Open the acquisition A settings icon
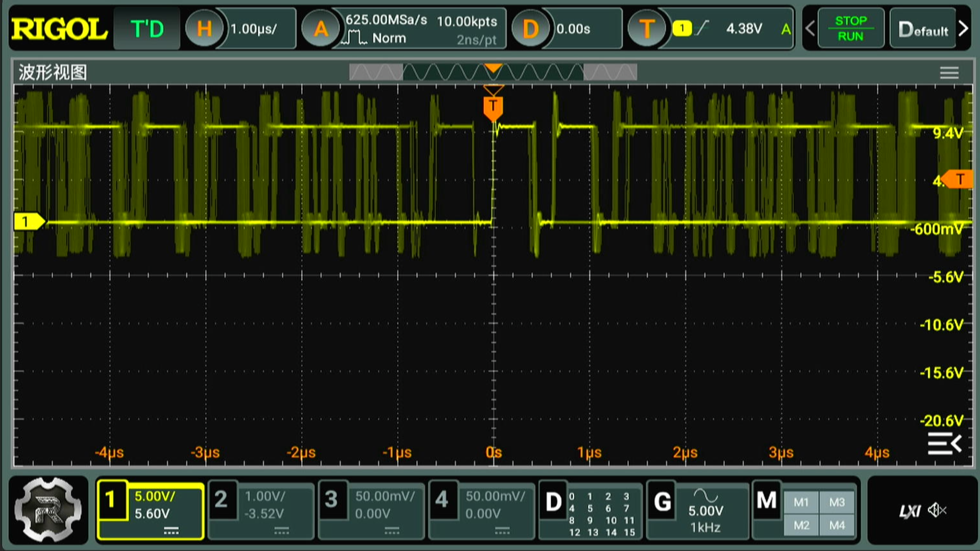 pyautogui.click(x=321, y=29)
